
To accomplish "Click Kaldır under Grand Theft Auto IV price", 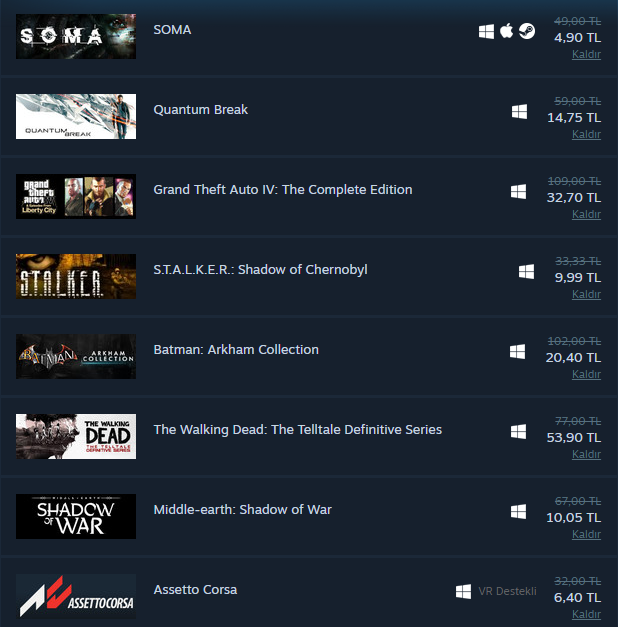I will (x=586, y=214).
